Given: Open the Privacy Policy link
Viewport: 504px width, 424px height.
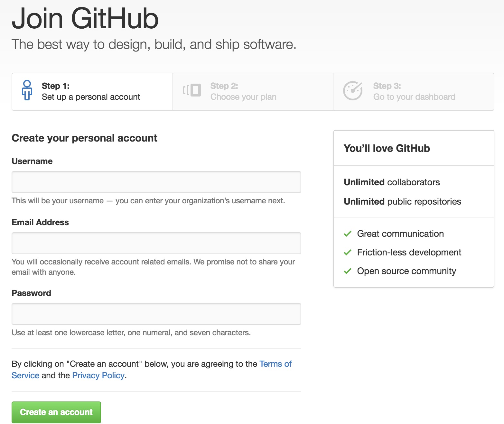Looking at the screenshot, I should 98,375.
